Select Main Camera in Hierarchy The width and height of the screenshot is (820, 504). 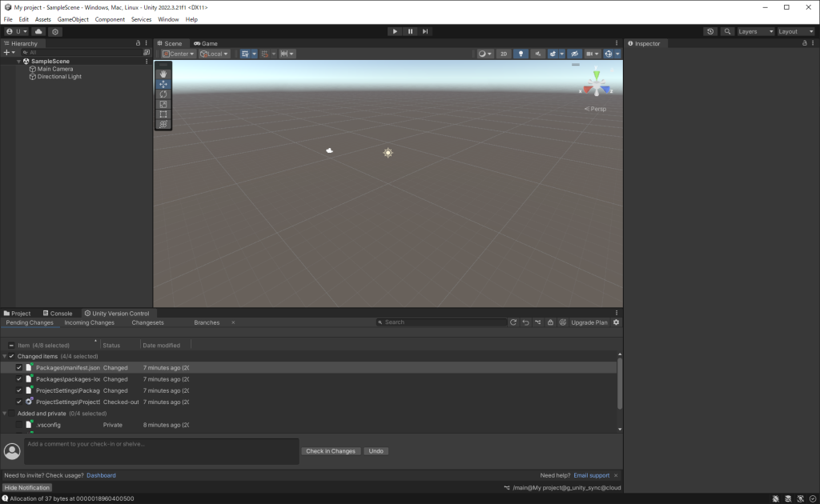pyautogui.click(x=55, y=69)
